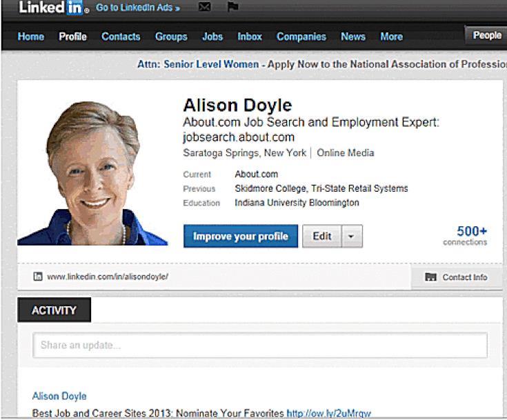Click Skidmore College, Tri-State Retail Systems

321,188
